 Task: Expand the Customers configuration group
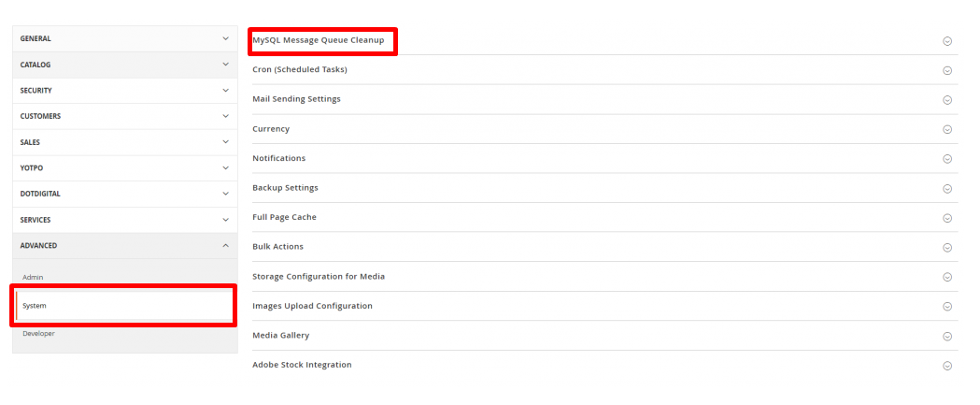(124, 117)
